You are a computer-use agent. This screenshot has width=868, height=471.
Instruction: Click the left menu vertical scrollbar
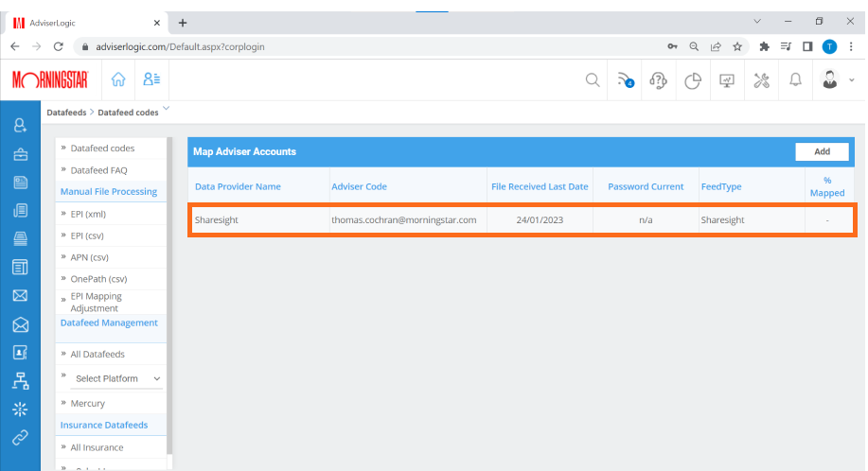(x=170, y=296)
